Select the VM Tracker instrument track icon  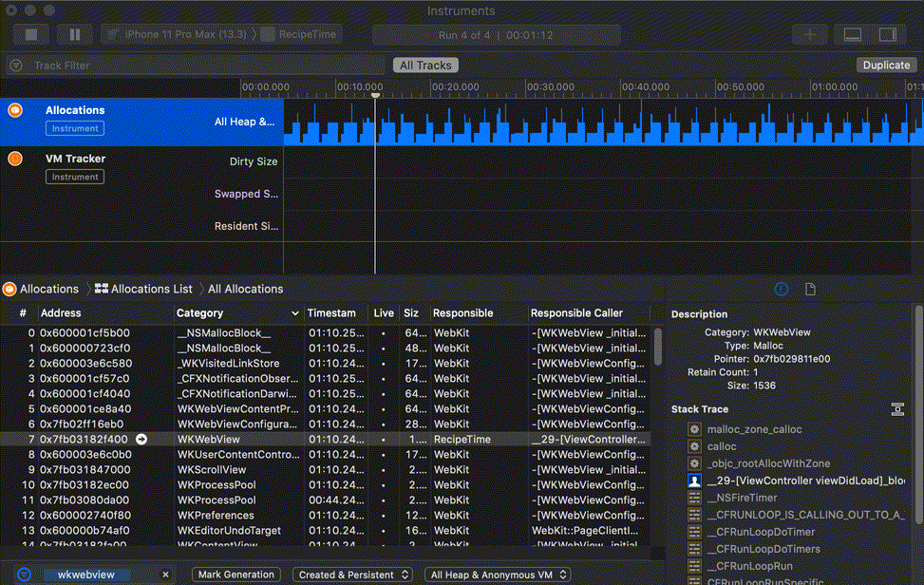pos(15,159)
